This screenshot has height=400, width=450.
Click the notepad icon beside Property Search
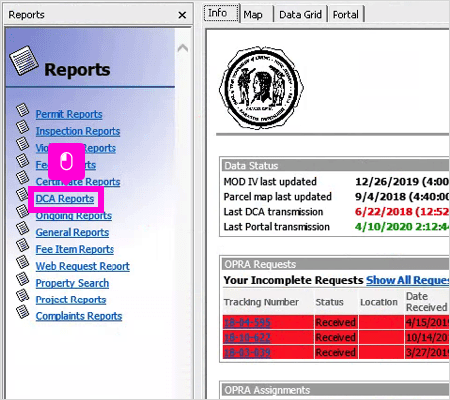click(x=22, y=279)
